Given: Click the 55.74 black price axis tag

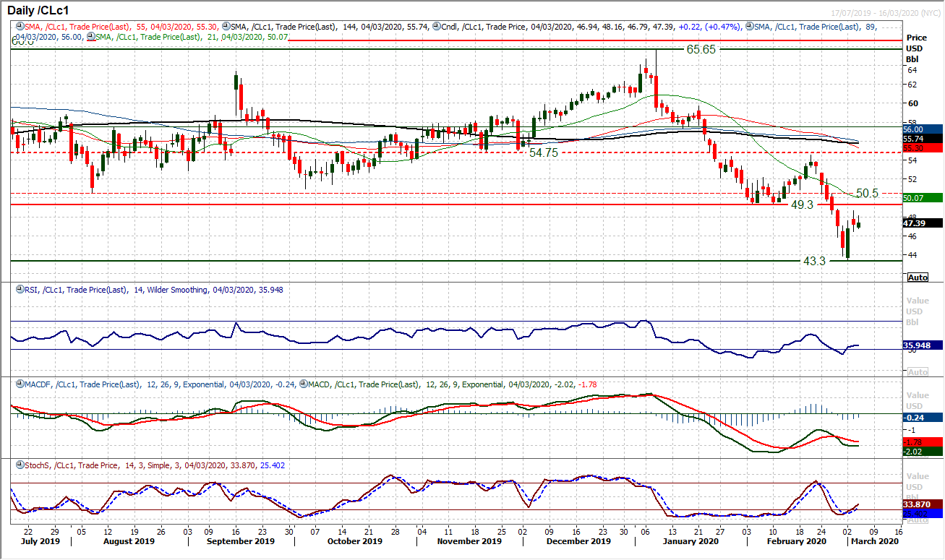Looking at the screenshot, I should 922,138.
